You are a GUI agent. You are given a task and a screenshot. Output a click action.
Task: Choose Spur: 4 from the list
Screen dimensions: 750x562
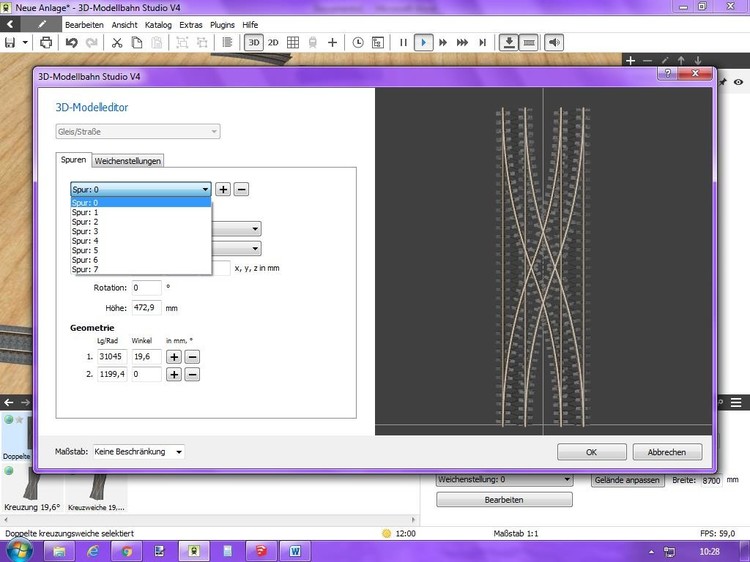141,241
